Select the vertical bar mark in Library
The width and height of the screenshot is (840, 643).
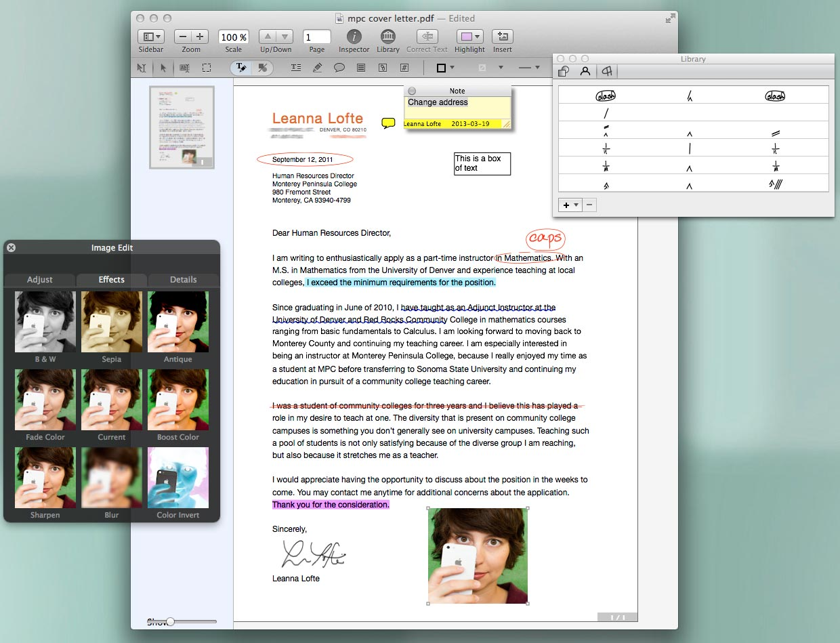coord(690,148)
